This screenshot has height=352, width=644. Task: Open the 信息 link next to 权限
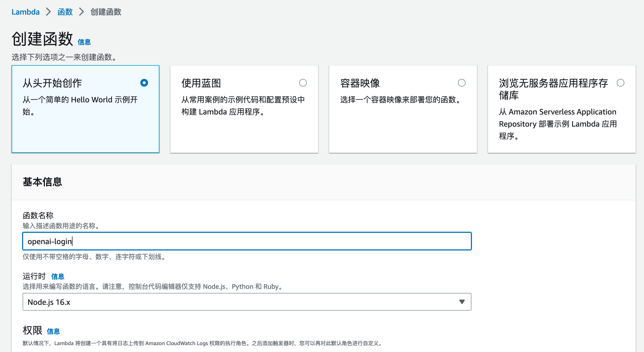click(x=53, y=331)
